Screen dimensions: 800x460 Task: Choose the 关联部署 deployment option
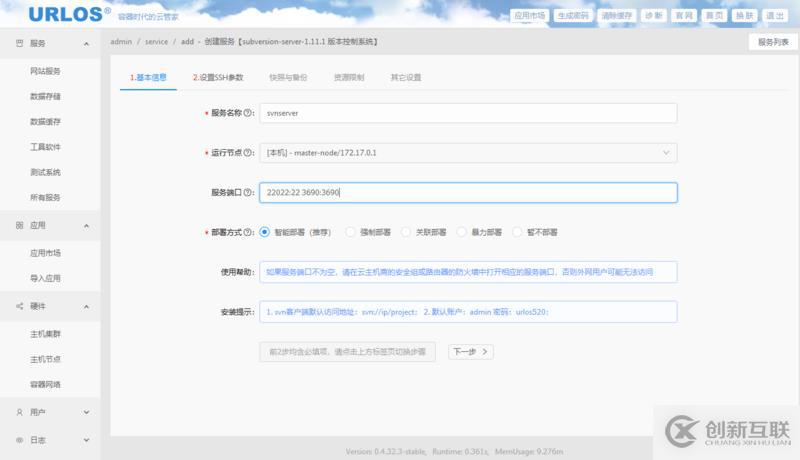pyautogui.click(x=406, y=232)
